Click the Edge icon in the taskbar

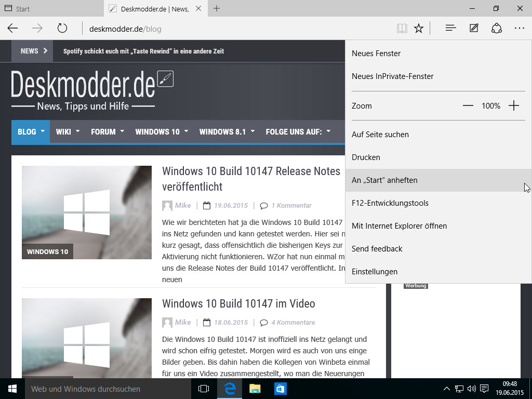(x=229, y=389)
